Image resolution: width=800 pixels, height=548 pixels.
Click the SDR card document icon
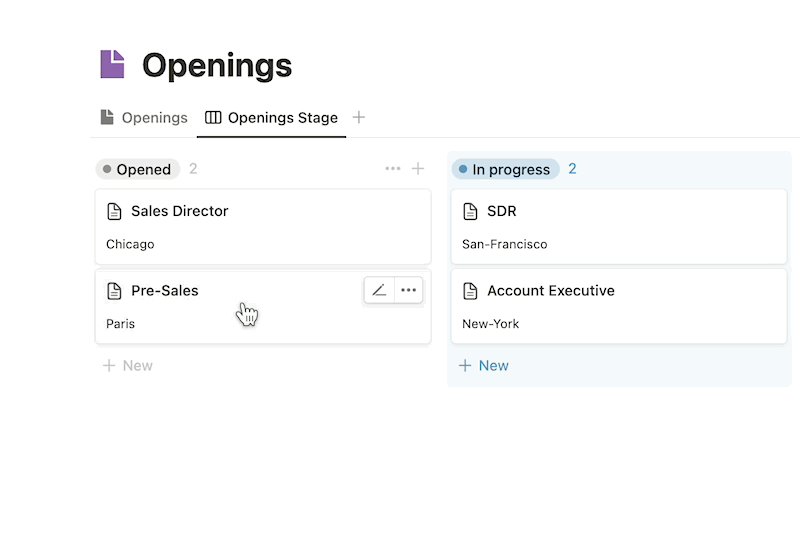tap(470, 211)
